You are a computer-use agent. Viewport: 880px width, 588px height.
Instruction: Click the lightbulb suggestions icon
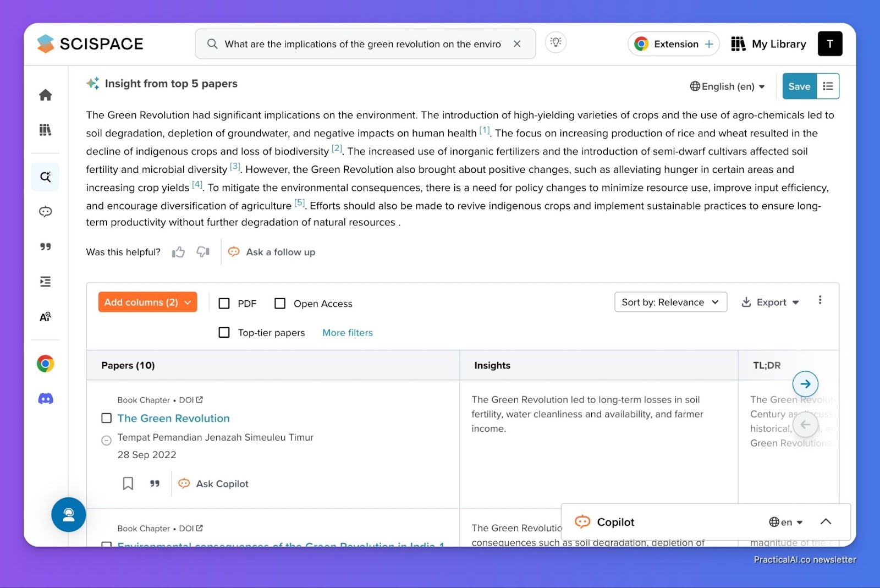pyautogui.click(x=556, y=42)
